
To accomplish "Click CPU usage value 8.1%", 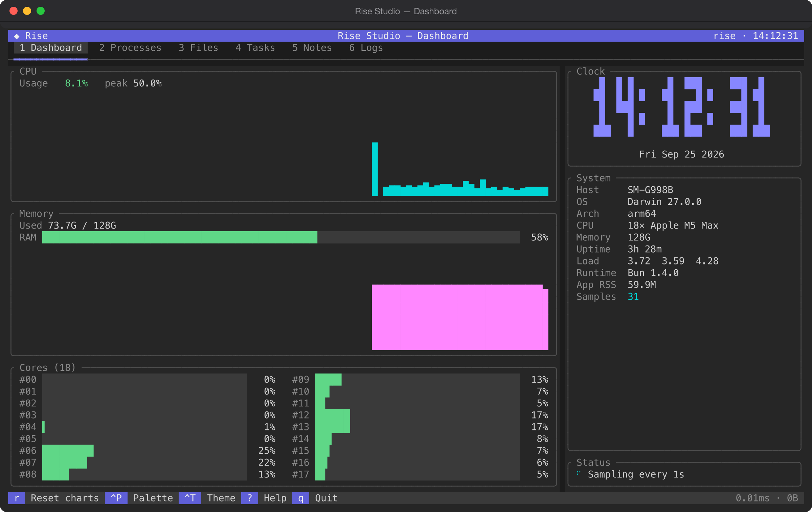I will (76, 83).
